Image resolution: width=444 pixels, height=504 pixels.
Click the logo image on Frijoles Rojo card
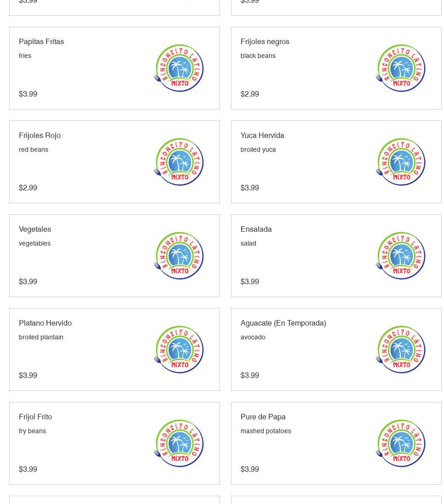(x=179, y=162)
